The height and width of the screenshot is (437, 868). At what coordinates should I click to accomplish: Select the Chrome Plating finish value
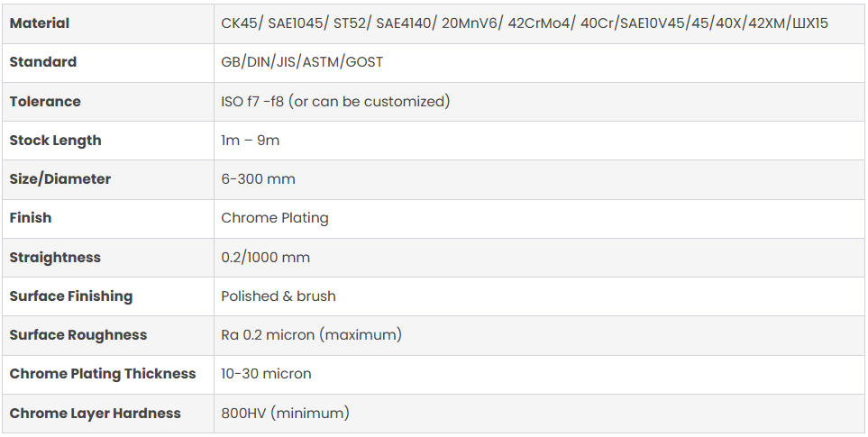point(275,218)
